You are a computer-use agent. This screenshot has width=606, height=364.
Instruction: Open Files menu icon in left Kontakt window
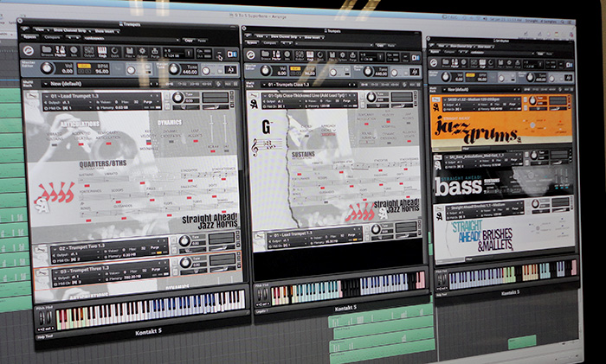(x=130, y=52)
